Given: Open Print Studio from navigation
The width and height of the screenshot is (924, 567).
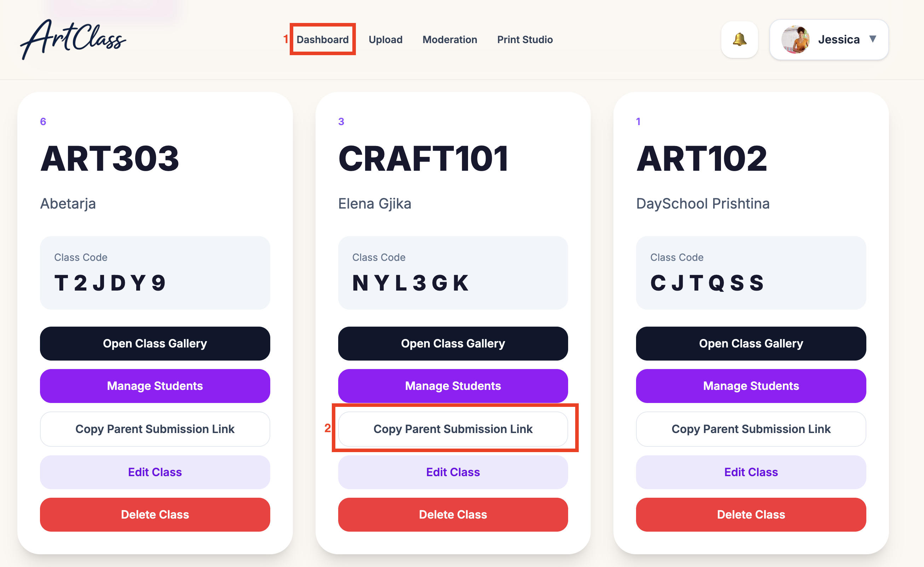Looking at the screenshot, I should (x=525, y=39).
